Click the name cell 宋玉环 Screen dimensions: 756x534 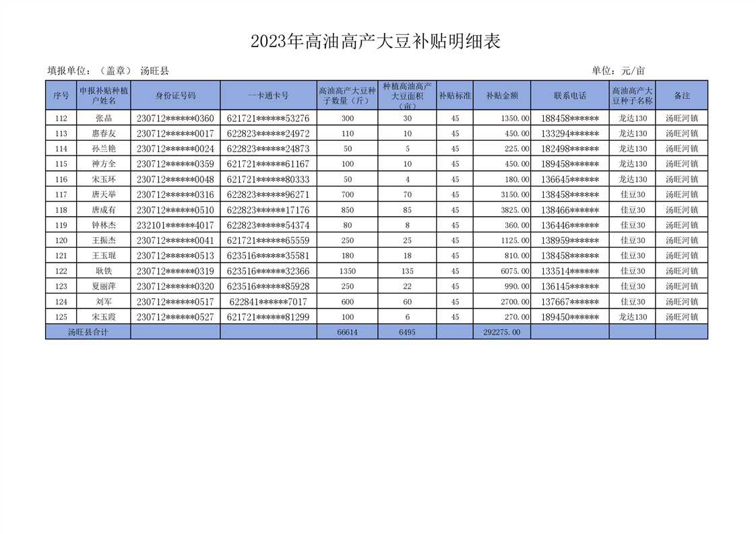click(104, 179)
